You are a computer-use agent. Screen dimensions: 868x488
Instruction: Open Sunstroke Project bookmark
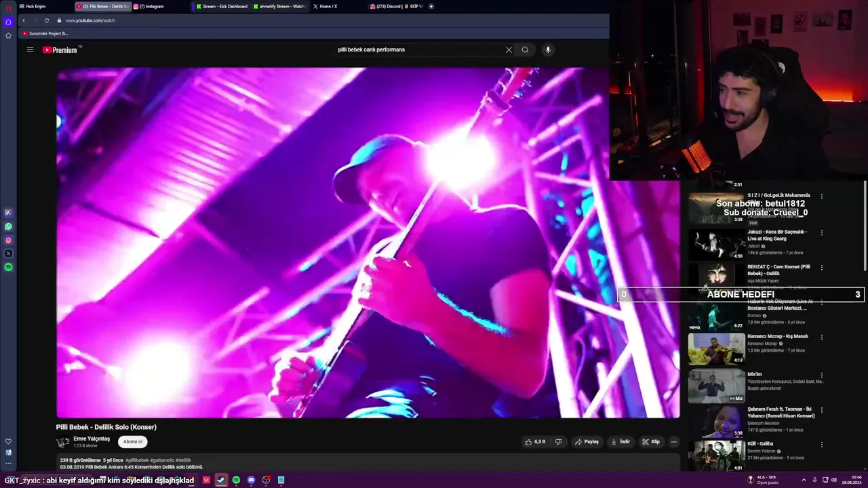[x=45, y=33]
